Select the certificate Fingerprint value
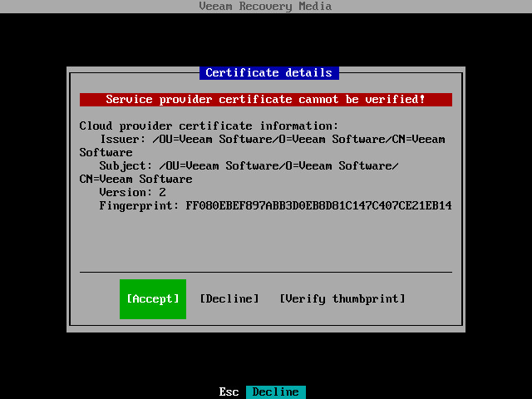This screenshot has height=399, width=532. pos(318,205)
